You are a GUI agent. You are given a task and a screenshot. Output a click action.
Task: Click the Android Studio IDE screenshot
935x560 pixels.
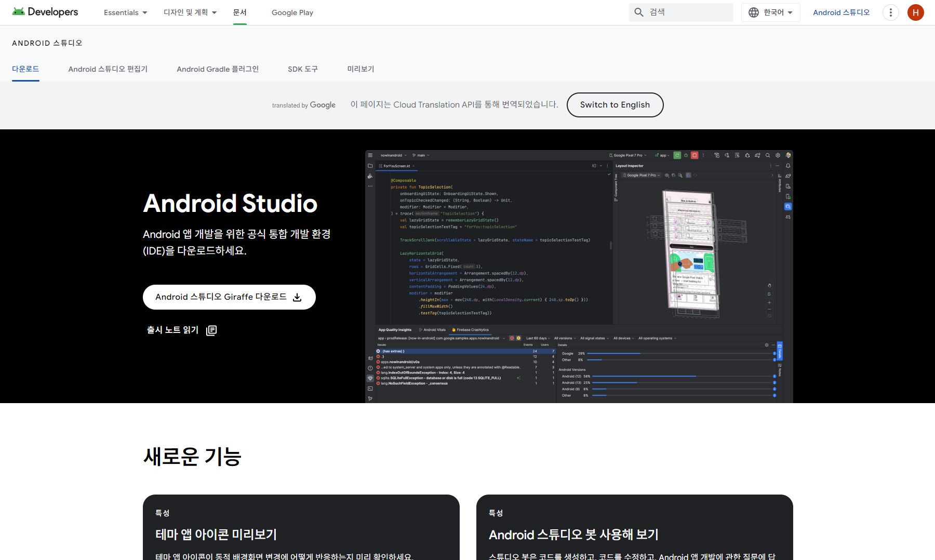coord(579,276)
